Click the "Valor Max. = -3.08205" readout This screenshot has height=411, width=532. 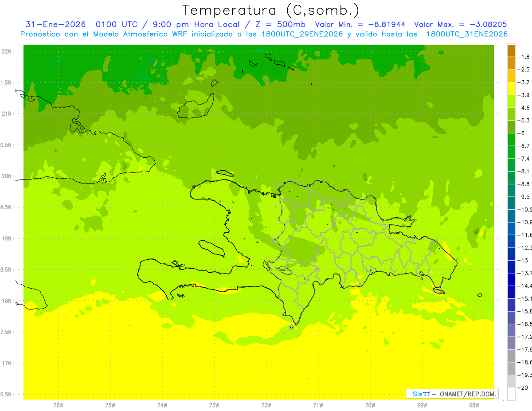click(x=460, y=24)
